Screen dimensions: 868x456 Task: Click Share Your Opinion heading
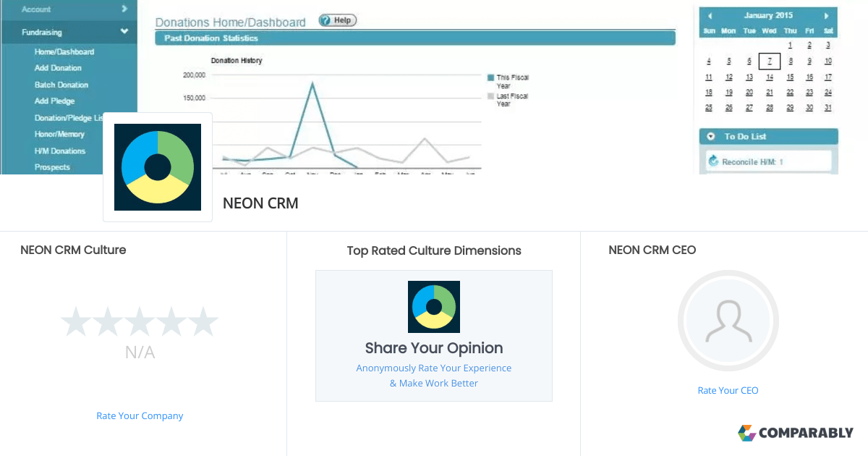(x=434, y=348)
